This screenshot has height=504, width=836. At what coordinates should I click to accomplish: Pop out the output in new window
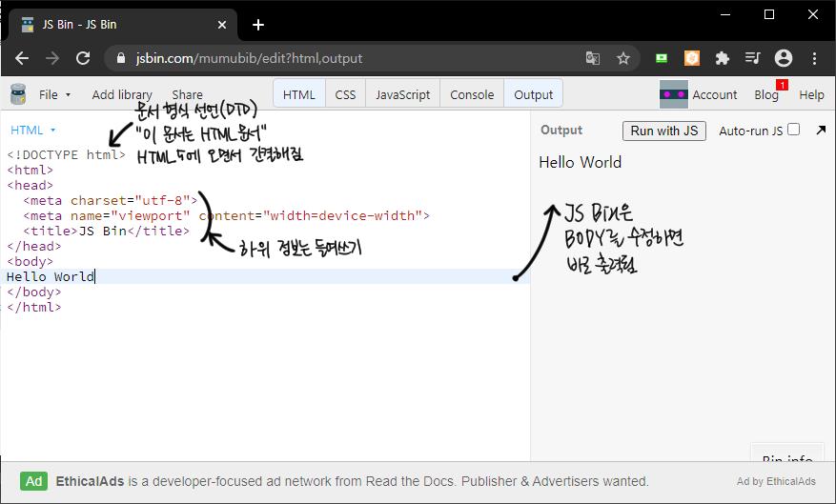(821, 130)
